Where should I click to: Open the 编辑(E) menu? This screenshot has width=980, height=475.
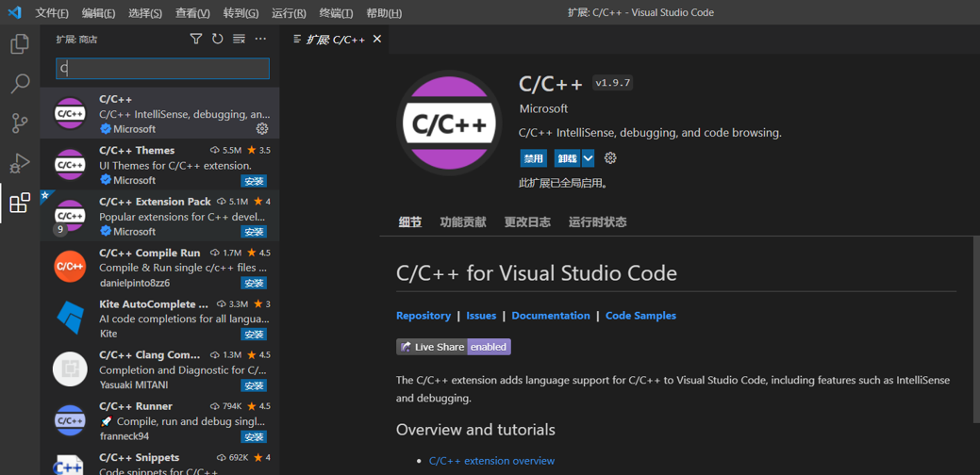coord(98,13)
